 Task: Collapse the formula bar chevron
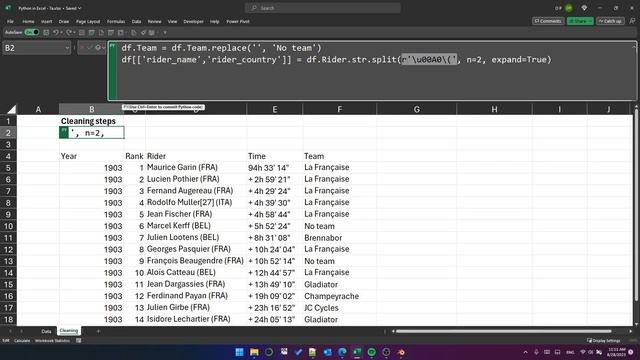(x=634, y=47)
